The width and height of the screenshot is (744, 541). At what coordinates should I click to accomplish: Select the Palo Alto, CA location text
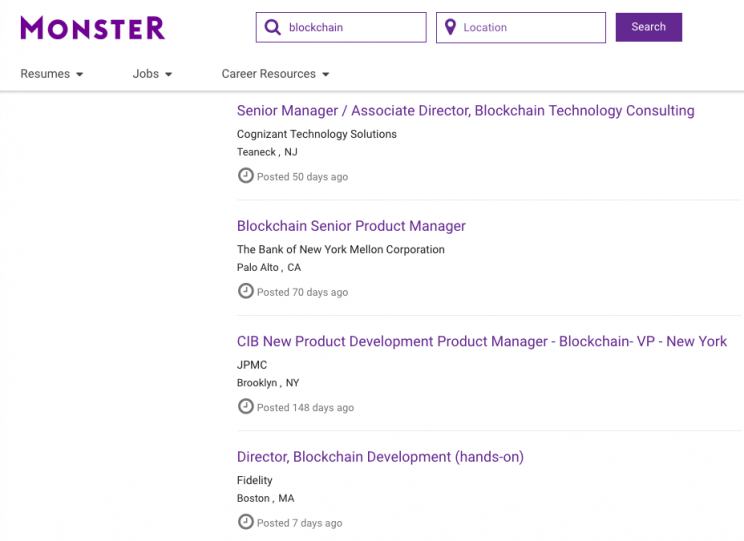click(269, 267)
